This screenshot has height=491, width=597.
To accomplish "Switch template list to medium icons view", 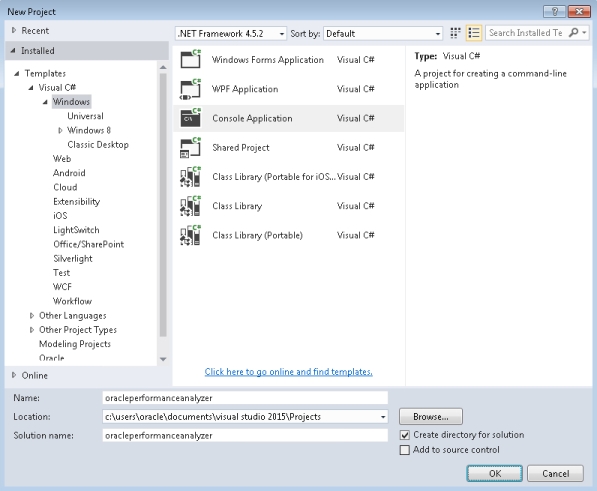I will point(474,33).
